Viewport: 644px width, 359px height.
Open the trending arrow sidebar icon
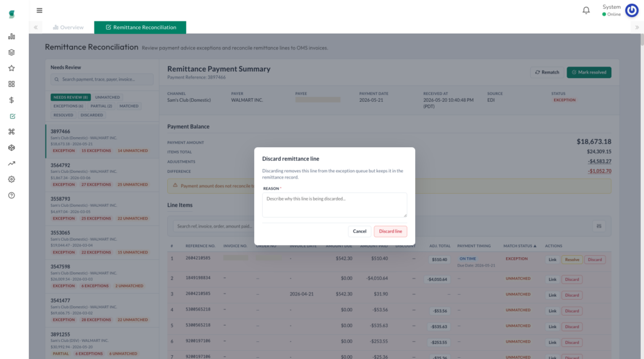pos(11,163)
